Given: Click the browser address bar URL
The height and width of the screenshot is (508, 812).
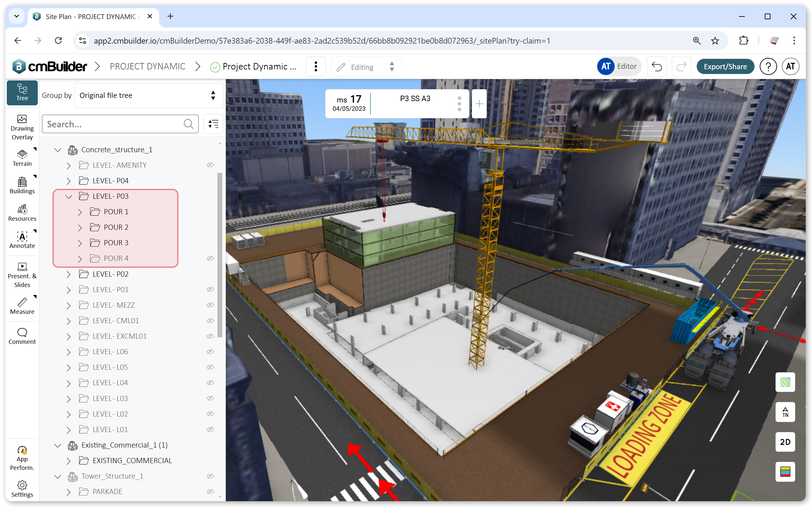Looking at the screenshot, I should [322, 41].
